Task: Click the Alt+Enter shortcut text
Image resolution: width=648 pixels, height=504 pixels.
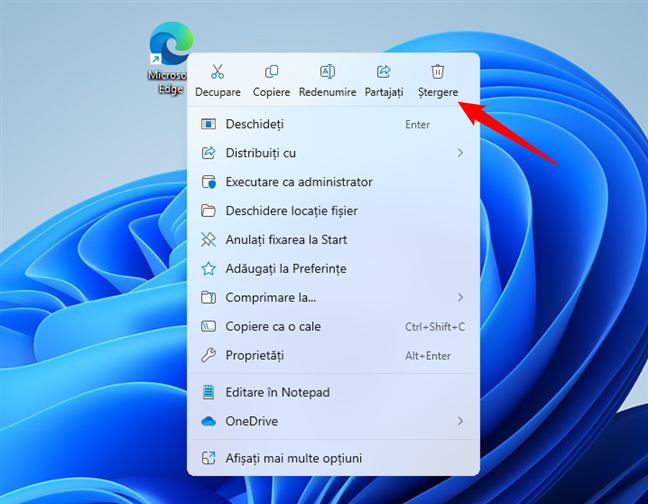Action: pyautogui.click(x=428, y=356)
